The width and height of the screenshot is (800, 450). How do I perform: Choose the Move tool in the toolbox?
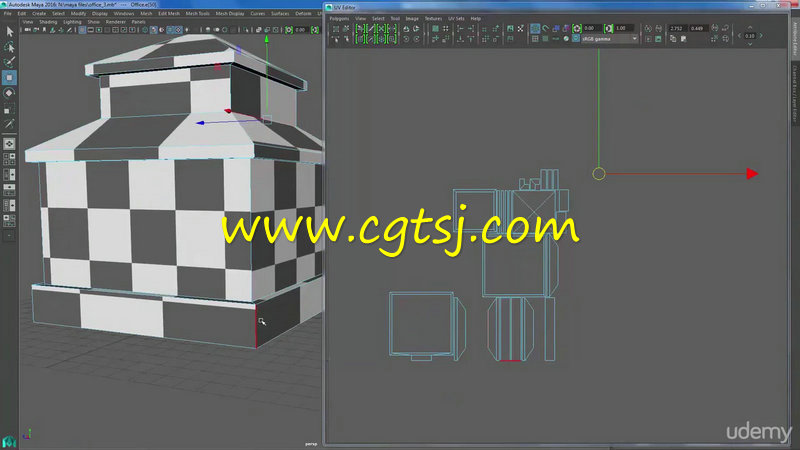pyautogui.click(x=9, y=78)
